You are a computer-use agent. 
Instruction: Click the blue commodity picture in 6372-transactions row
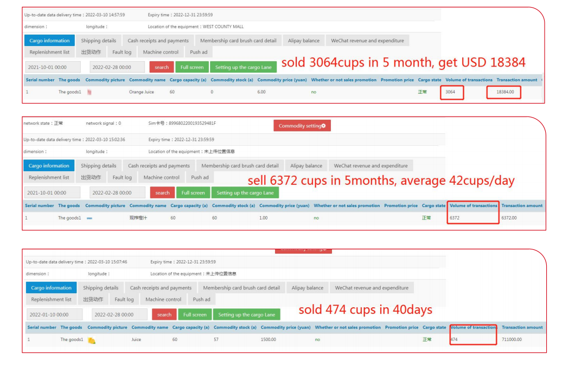tap(90, 218)
